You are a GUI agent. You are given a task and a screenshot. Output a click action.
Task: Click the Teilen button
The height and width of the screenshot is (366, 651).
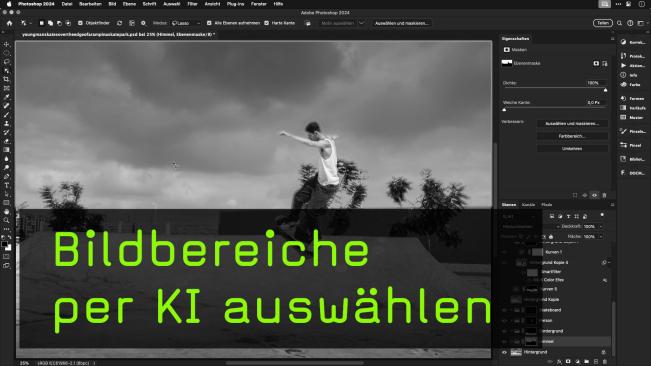coord(602,23)
